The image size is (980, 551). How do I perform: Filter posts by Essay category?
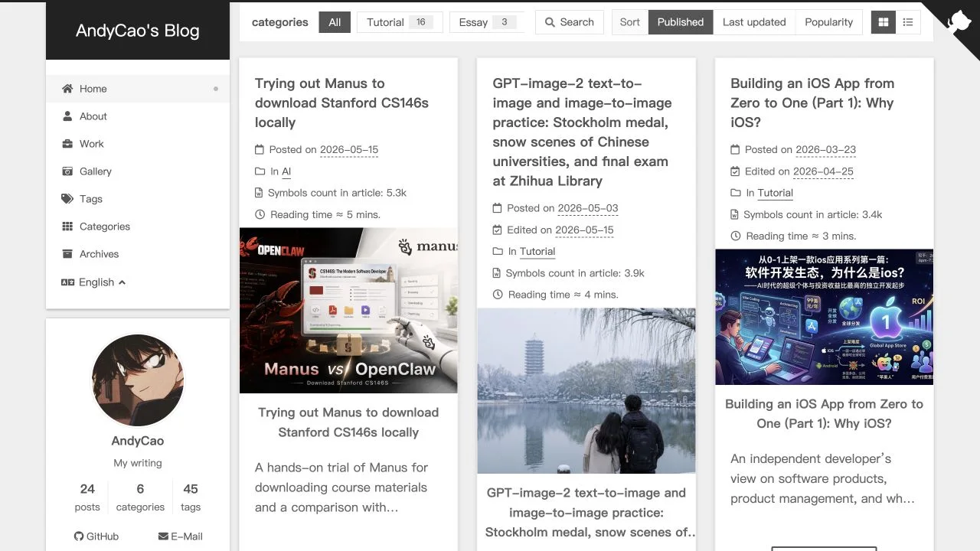[x=487, y=22]
